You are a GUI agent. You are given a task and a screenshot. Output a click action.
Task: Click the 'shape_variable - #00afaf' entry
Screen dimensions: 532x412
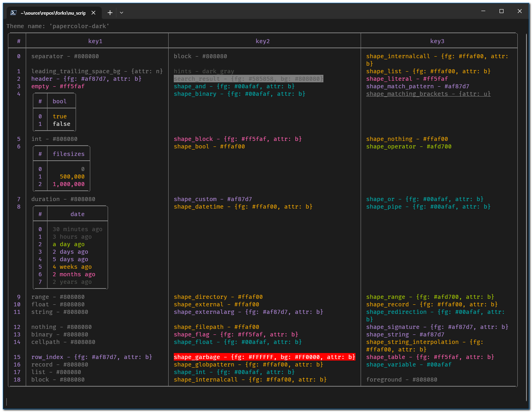click(409, 365)
